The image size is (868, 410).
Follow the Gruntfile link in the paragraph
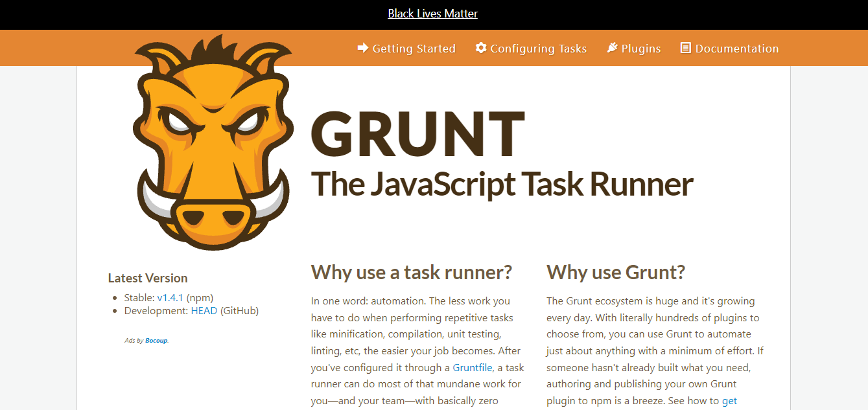click(x=473, y=368)
